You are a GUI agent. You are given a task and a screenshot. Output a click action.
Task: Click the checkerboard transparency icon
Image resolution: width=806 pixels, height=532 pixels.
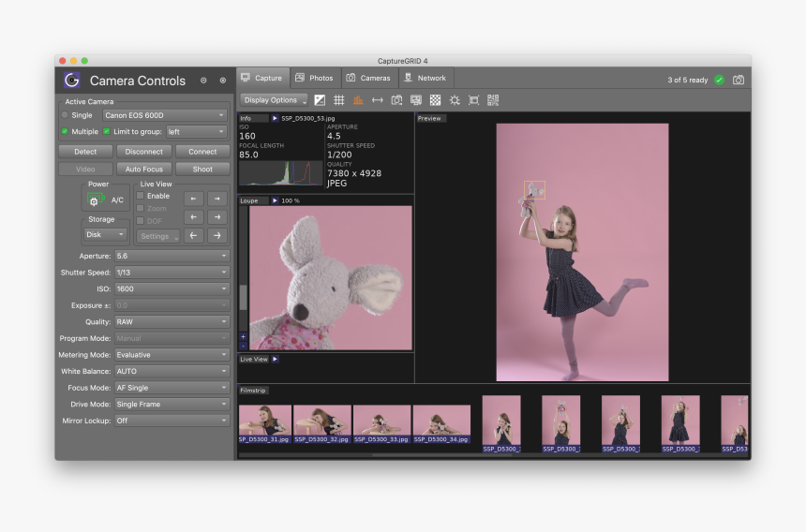click(436, 100)
